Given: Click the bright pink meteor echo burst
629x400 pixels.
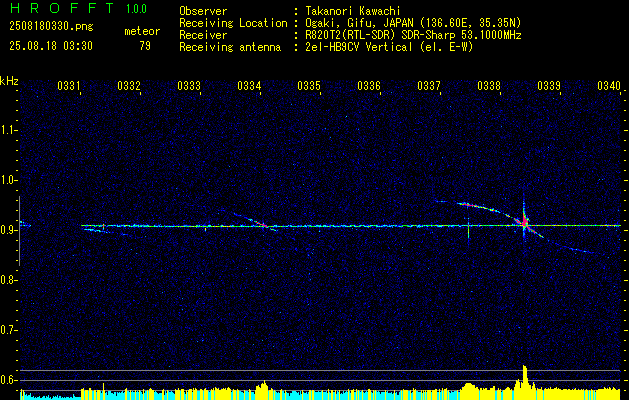Looking at the screenshot, I should click(x=524, y=222).
